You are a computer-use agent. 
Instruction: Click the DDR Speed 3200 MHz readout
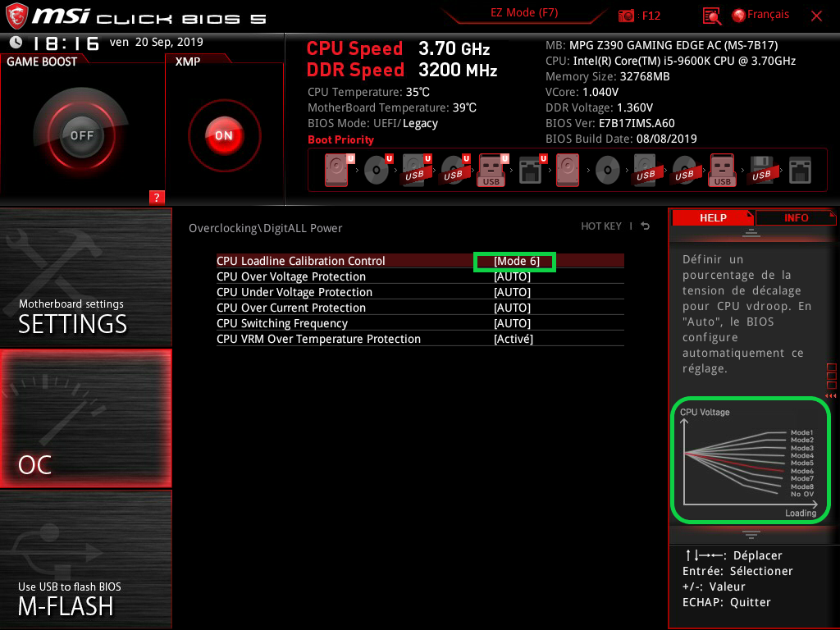pos(402,70)
